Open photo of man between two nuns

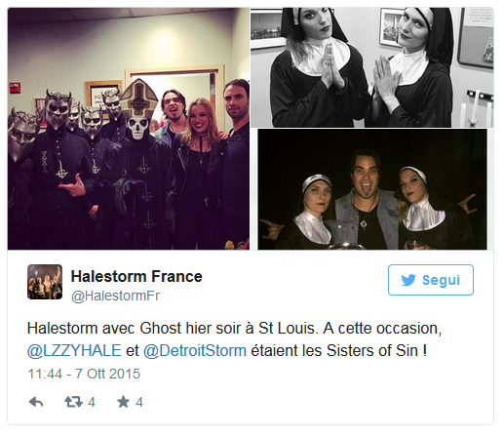[372, 189]
